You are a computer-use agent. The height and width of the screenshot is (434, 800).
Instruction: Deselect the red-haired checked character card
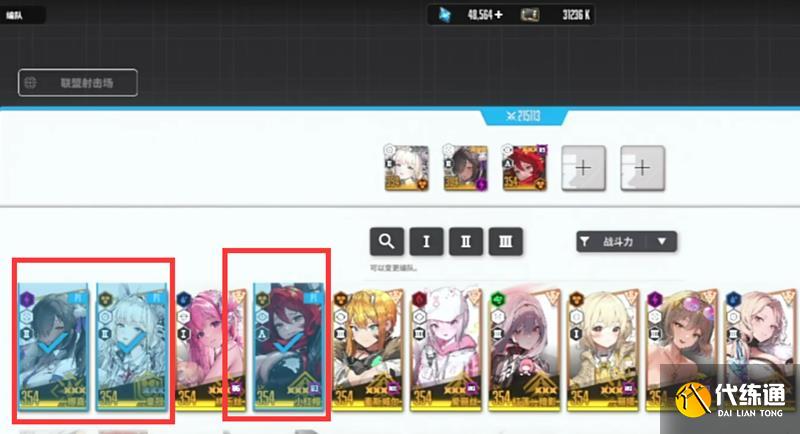click(x=289, y=347)
